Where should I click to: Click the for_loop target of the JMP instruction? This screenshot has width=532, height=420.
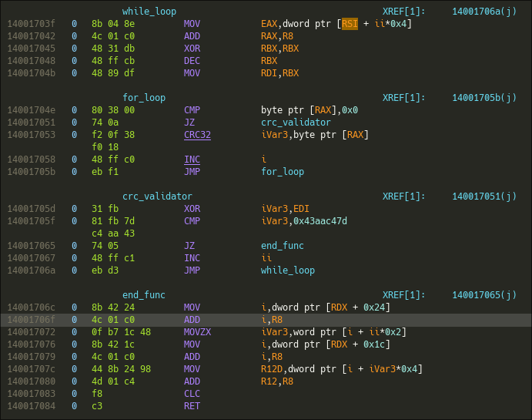click(x=283, y=172)
